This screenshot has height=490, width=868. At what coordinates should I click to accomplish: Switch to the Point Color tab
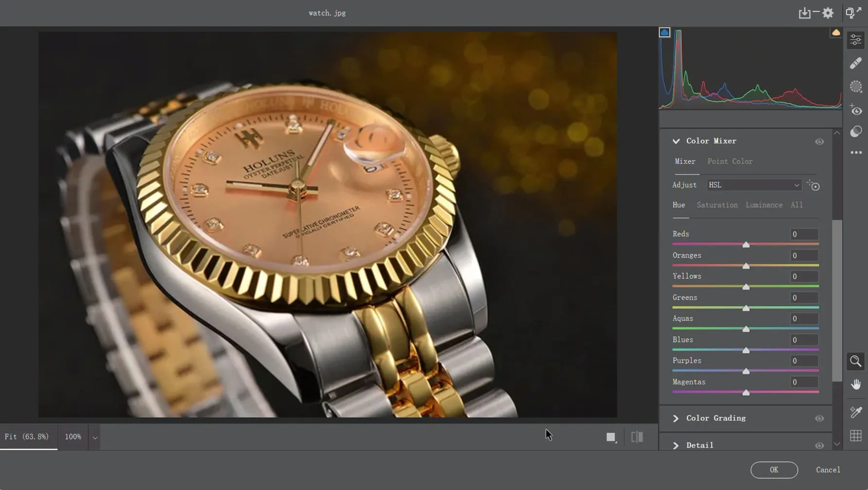click(730, 161)
